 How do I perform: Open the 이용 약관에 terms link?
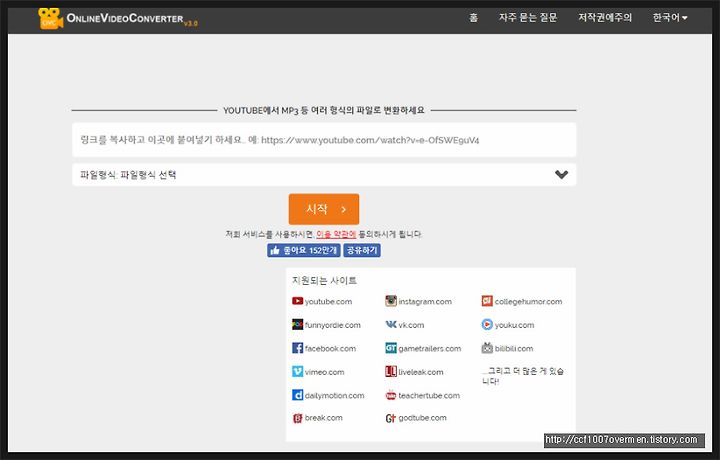(x=336, y=234)
